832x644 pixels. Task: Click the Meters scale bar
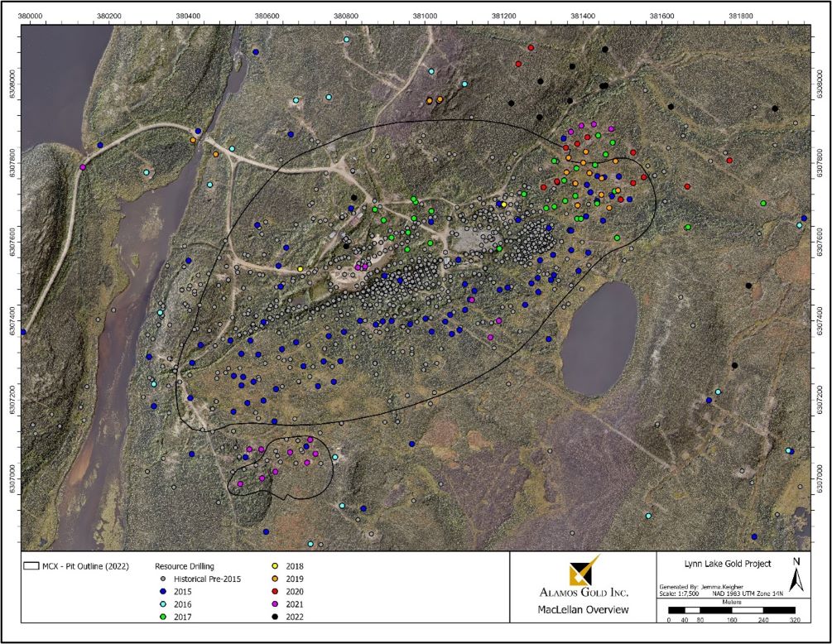pyautogui.click(x=730, y=609)
